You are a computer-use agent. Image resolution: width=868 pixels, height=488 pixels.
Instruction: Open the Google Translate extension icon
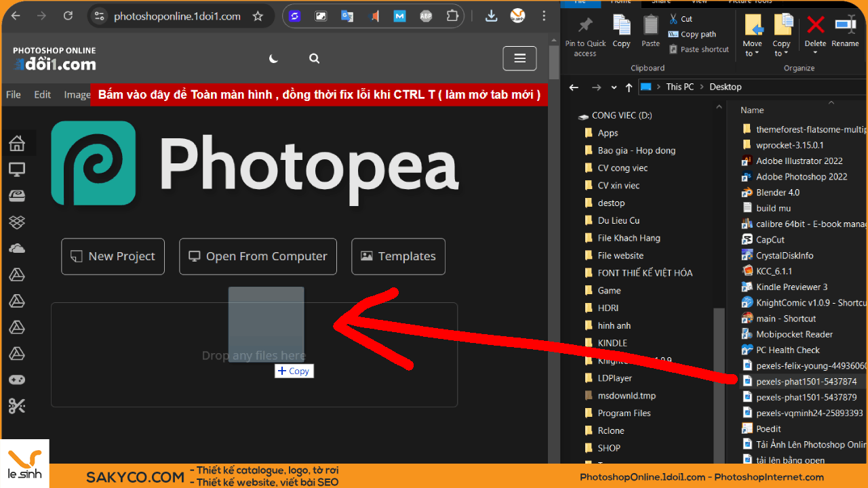point(347,16)
